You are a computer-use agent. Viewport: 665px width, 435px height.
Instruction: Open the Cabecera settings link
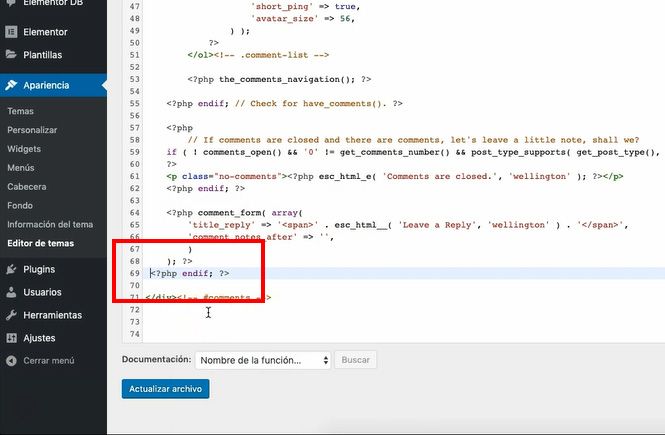point(27,186)
